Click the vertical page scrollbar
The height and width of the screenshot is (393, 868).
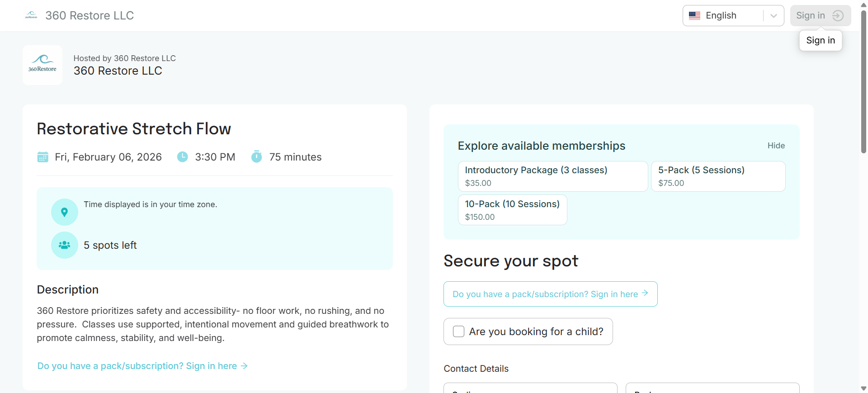pyautogui.click(x=863, y=81)
